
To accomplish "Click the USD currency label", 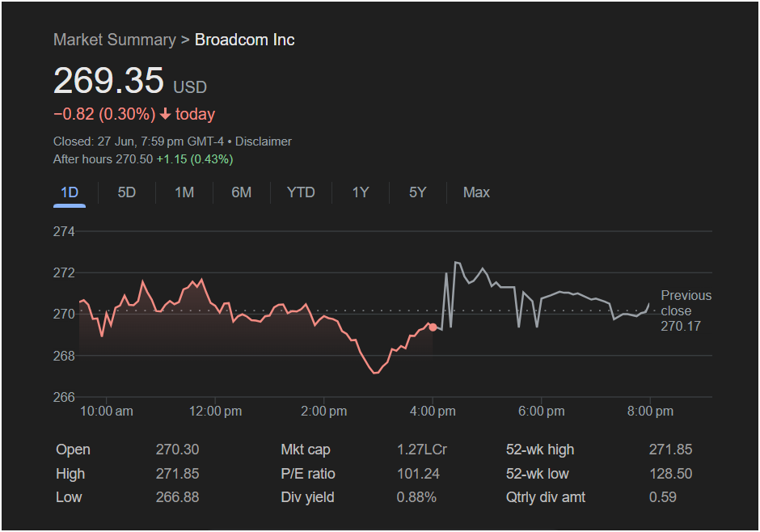I will pyautogui.click(x=190, y=87).
